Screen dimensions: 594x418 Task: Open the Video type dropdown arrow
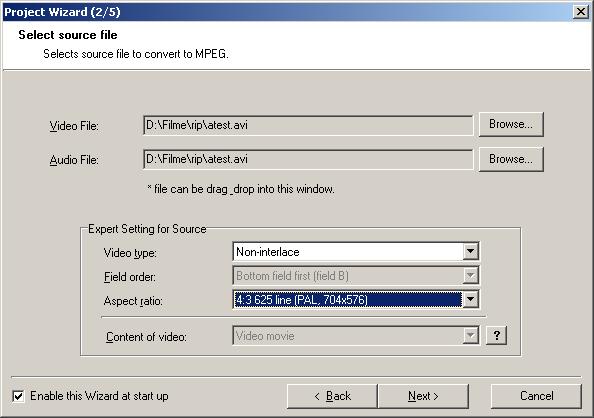click(470, 251)
